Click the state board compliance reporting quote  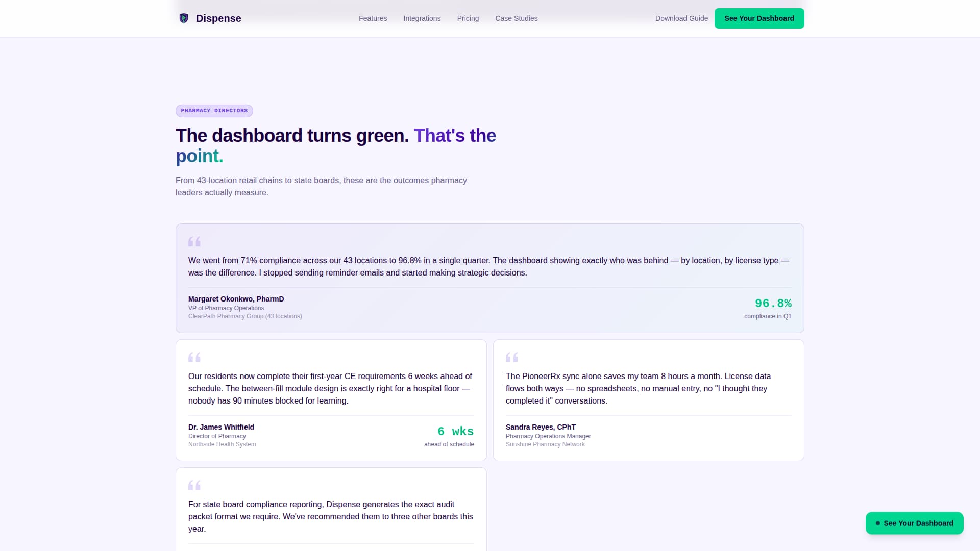(331, 516)
